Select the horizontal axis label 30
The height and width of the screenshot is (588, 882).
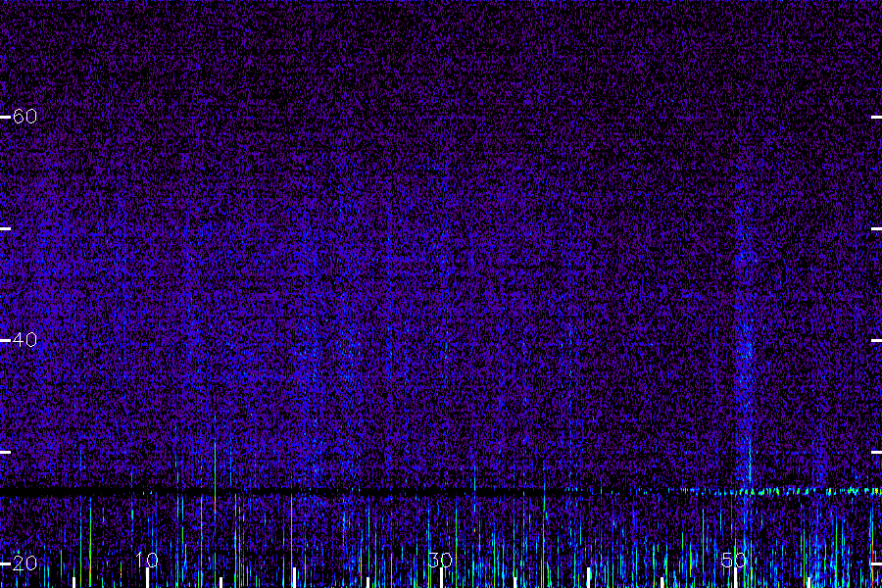[x=440, y=560]
